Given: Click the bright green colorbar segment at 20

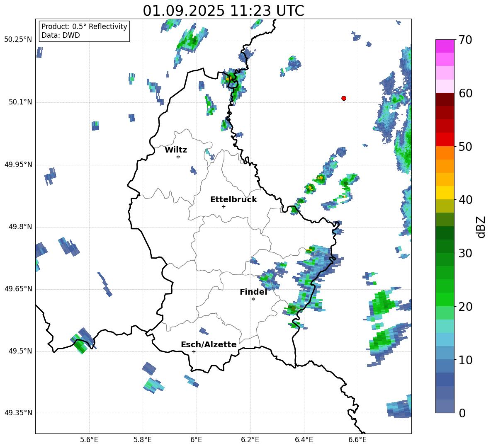Looking at the screenshot, I should pyautogui.click(x=445, y=299).
